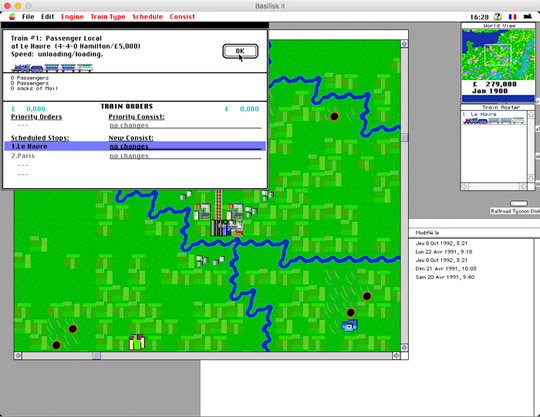Click the World View minimap
The image size is (540, 417).
coord(498,54)
